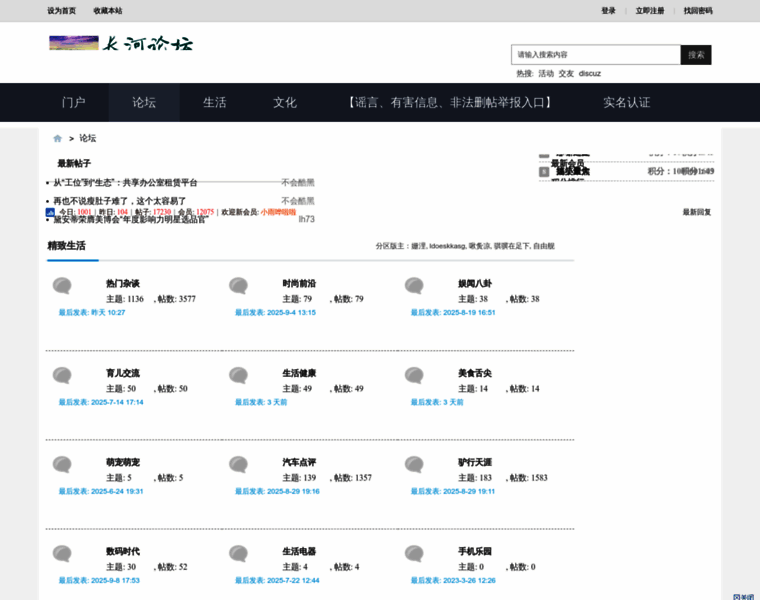
Task: Click the forum statistics chart icon
Action: [x=50, y=212]
